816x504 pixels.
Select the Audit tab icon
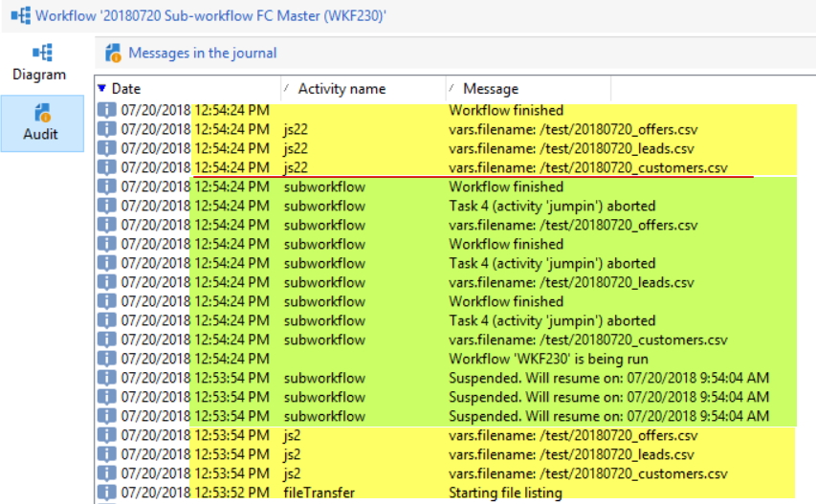click(42, 113)
